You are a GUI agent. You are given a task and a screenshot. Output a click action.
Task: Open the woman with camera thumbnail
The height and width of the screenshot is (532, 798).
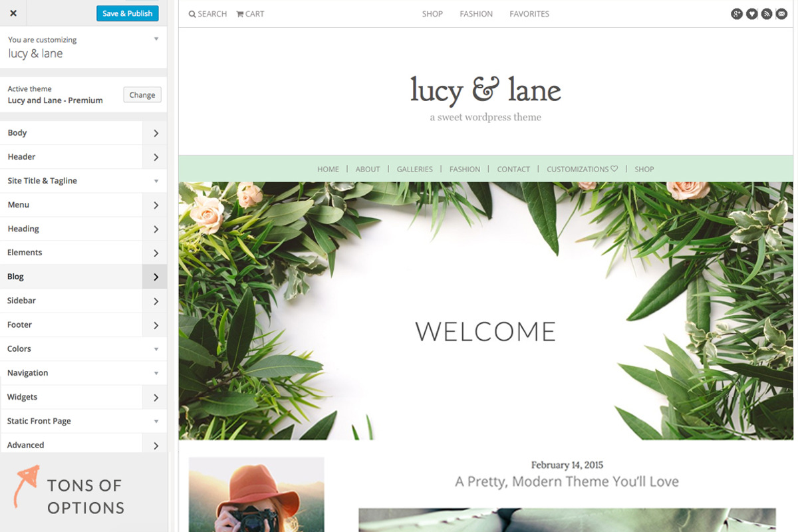tap(257, 494)
